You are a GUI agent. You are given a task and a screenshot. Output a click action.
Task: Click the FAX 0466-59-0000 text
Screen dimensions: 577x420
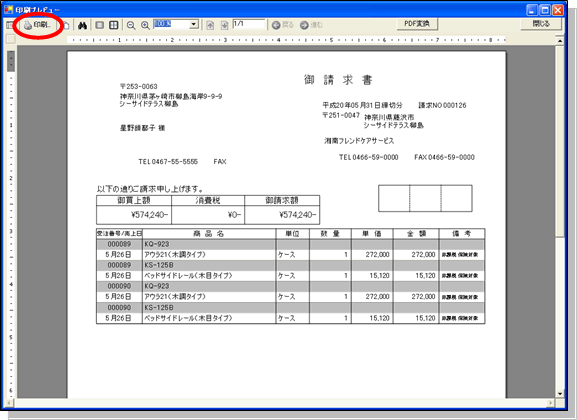coord(445,157)
